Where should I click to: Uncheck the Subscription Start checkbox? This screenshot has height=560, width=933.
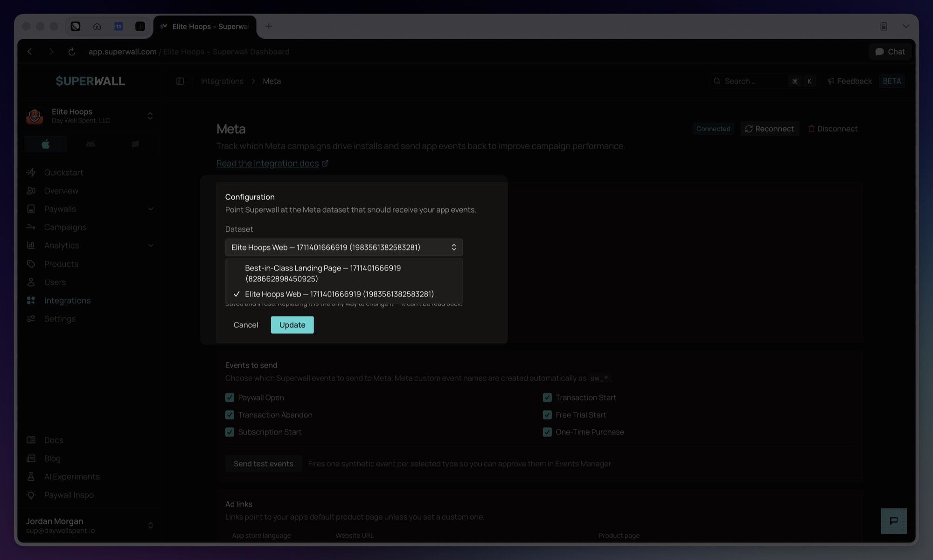coord(230,432)
